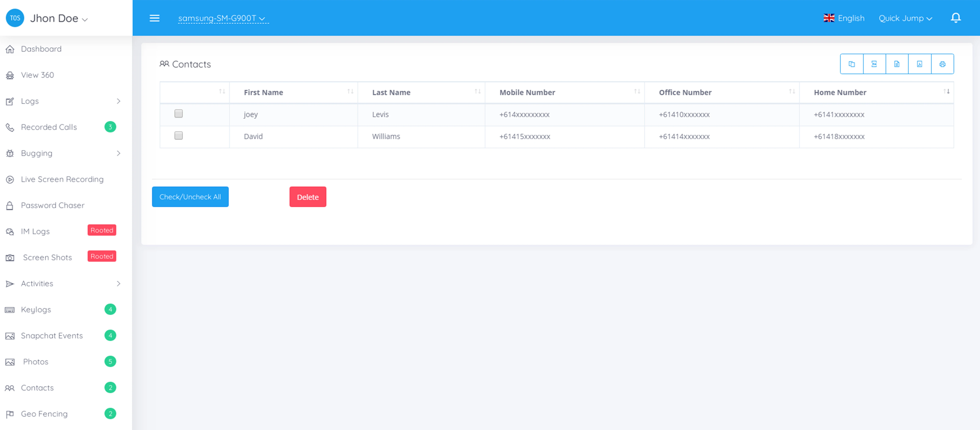The width and height of the screenshot is (980, 430).
Task: Export contacts as CSV document
Action: pyautogui.click(x=897, y=64)
